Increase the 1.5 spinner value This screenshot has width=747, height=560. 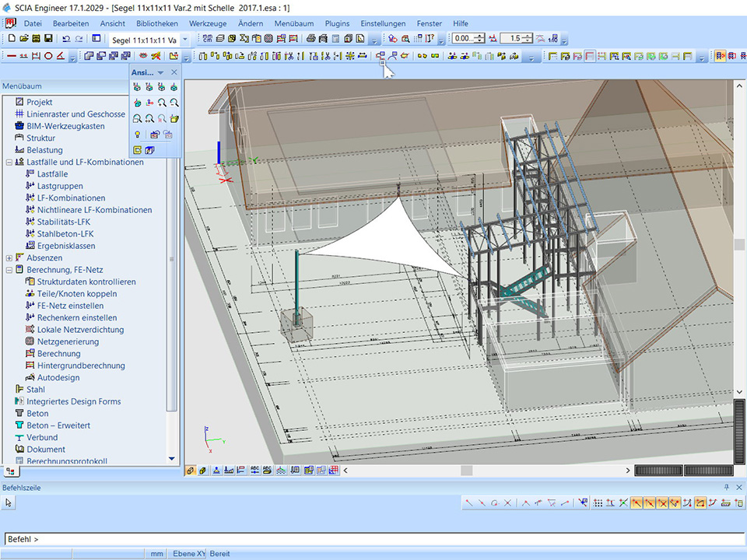(x=529, y=35)
